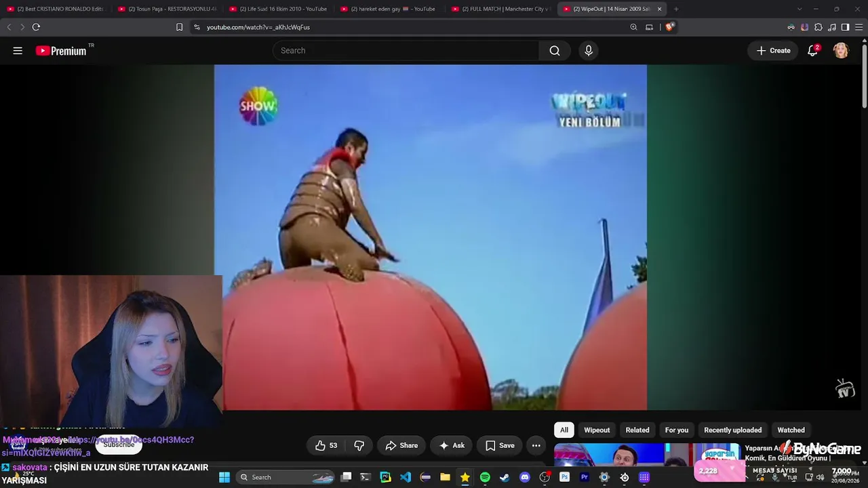Open the purple download extension icon
This screenshot has height=488, width=868.
(804, 27)
